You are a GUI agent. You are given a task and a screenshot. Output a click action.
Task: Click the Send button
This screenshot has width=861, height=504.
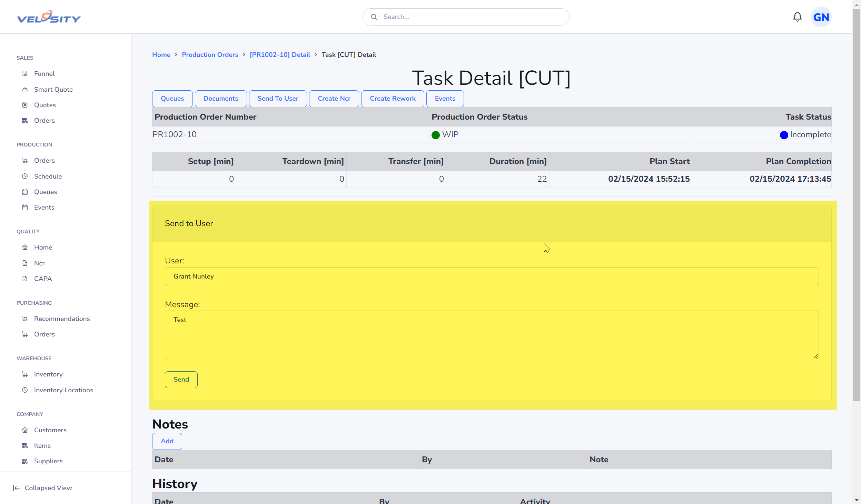coord(181,380)
